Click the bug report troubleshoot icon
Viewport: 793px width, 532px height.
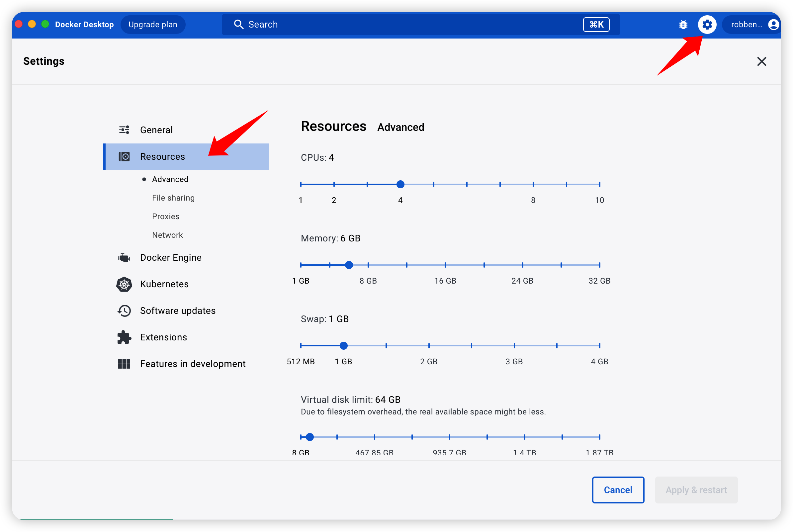pyautogui.click(x=683, y=25)
